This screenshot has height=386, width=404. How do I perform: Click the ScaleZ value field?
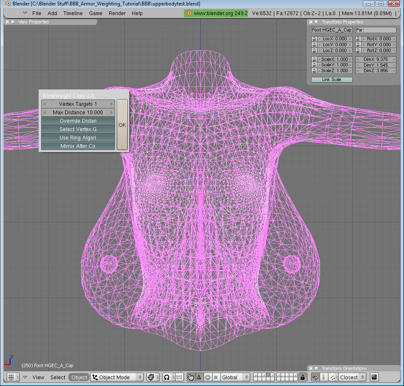point(335,71)
